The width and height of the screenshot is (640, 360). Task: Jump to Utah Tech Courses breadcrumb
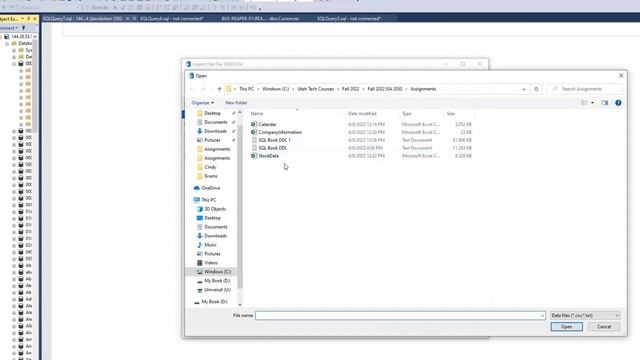pos(315,89)
